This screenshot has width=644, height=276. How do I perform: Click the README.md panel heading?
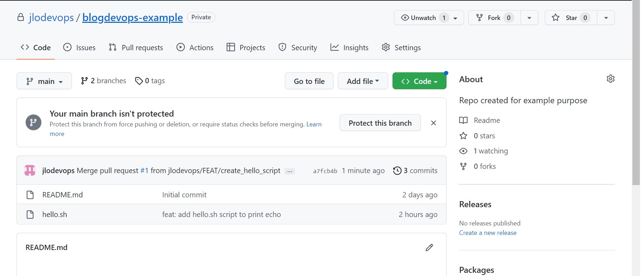pyautogui.click(x=47, y=248)
